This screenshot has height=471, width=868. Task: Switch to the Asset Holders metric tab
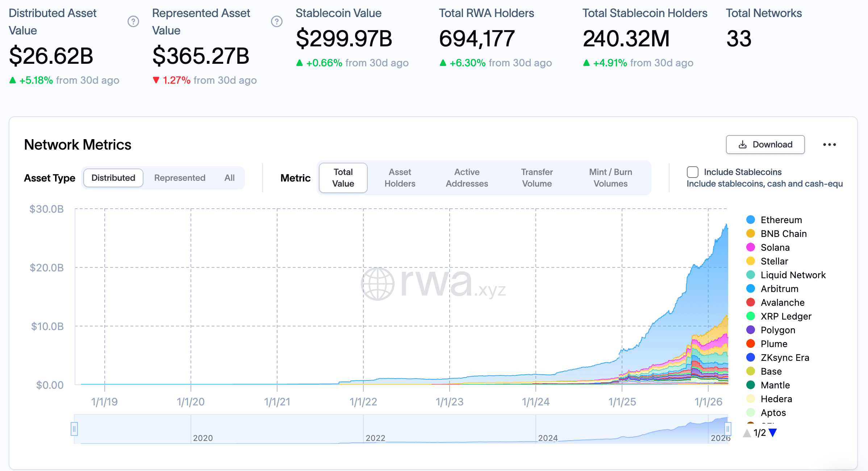click(400, 178)
